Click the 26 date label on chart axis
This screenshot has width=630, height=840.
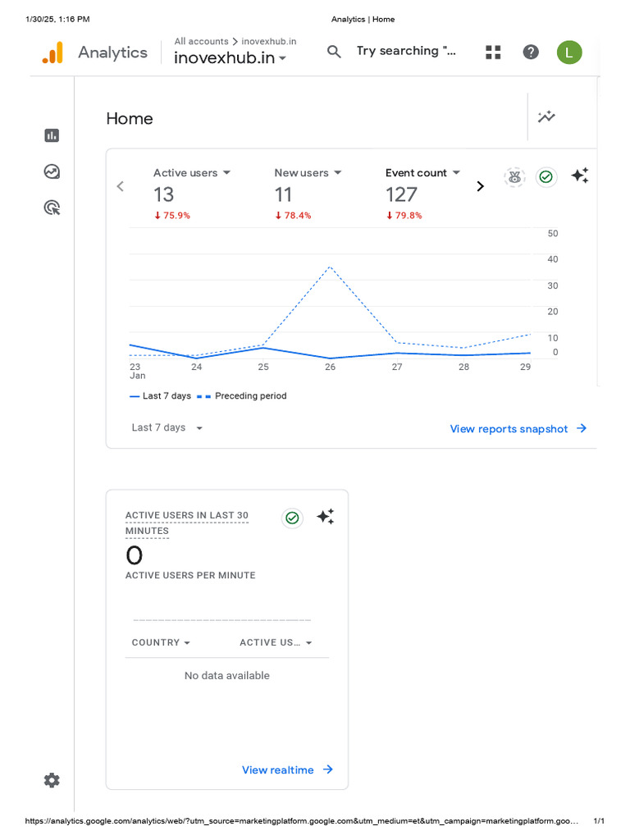tap(330, 367)
